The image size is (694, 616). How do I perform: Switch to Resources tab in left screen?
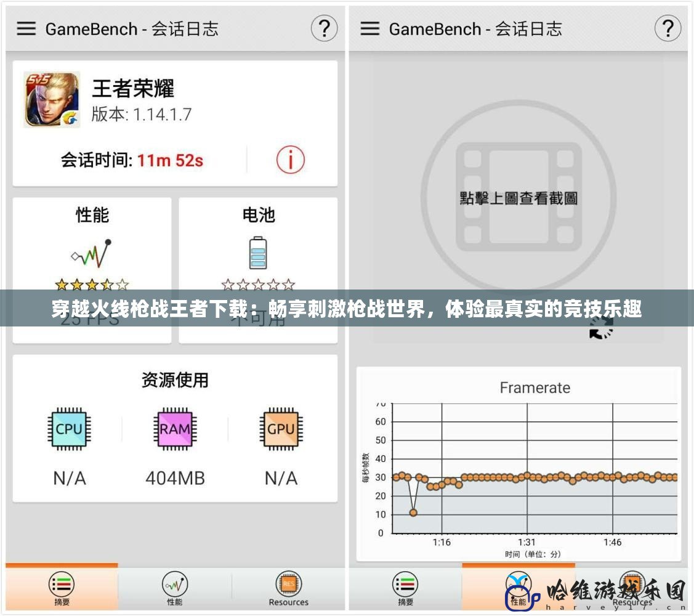pos(289,588)
